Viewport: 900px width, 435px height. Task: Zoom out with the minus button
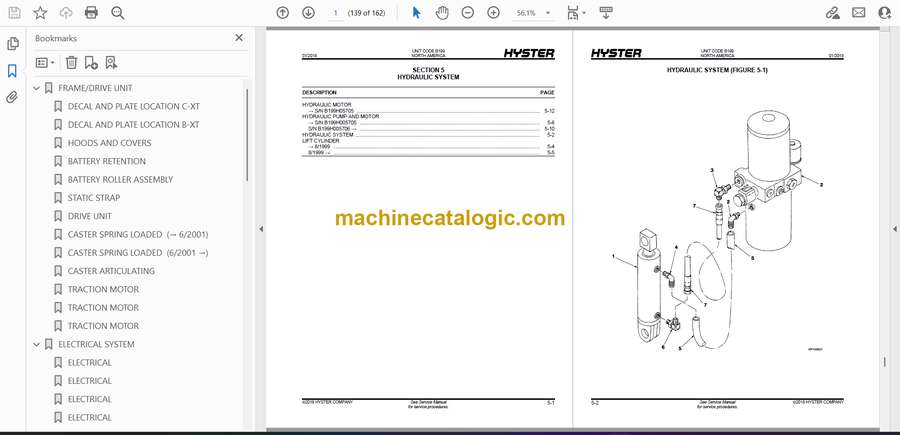468,13
